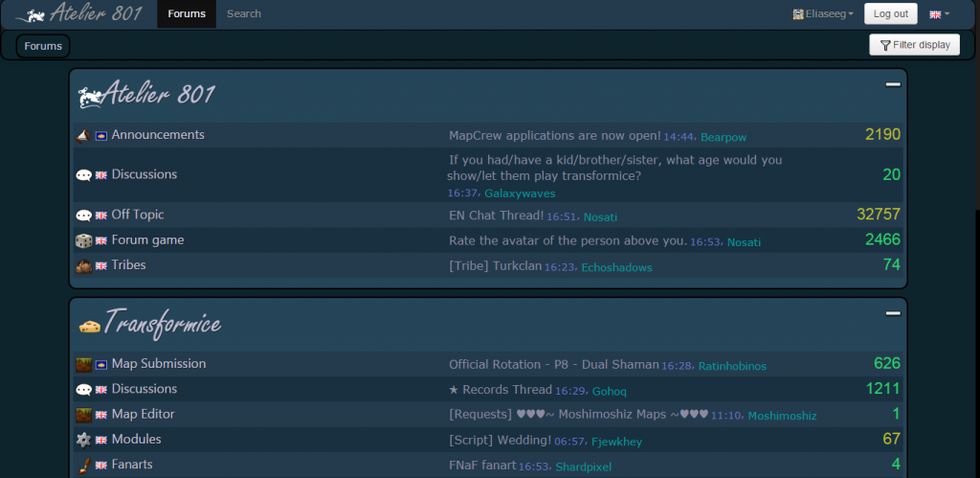Switch to the Forums tab
The image size is (980, 478).
[187, 13]
